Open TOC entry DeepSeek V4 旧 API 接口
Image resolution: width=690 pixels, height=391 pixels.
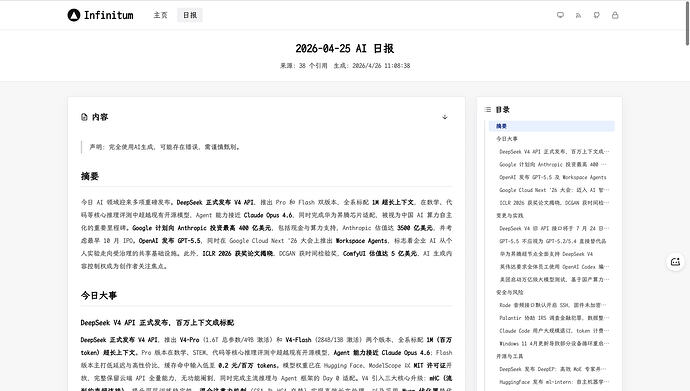[x=554, y=229]
